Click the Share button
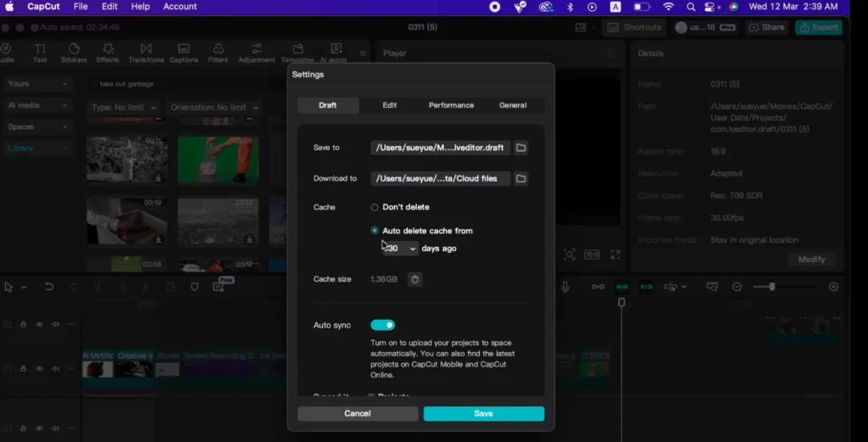The image size is (868, 442). tap(766, 27)
